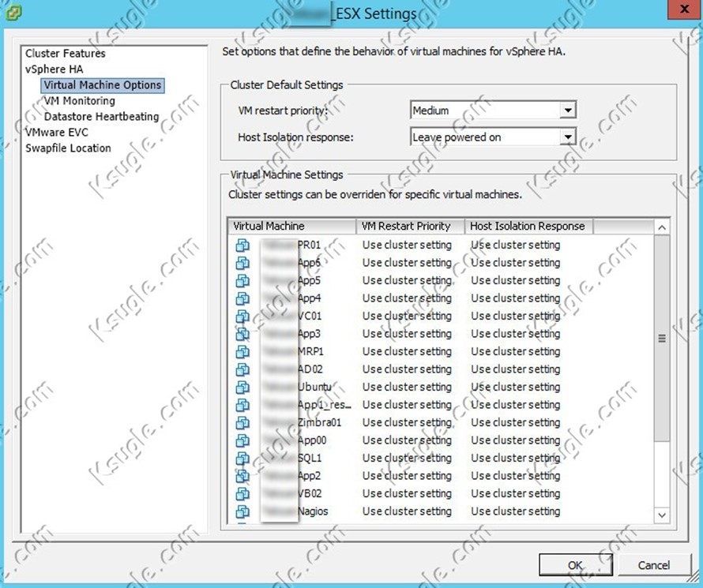Viewport: 703px width, 588px height.
Task: Click the VM icon beside VB02
Action: (x=242, y=494)
